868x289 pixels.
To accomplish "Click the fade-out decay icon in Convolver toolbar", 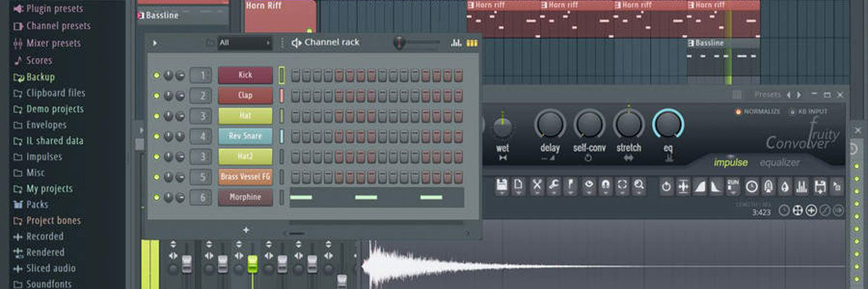I will click(715, 186).
